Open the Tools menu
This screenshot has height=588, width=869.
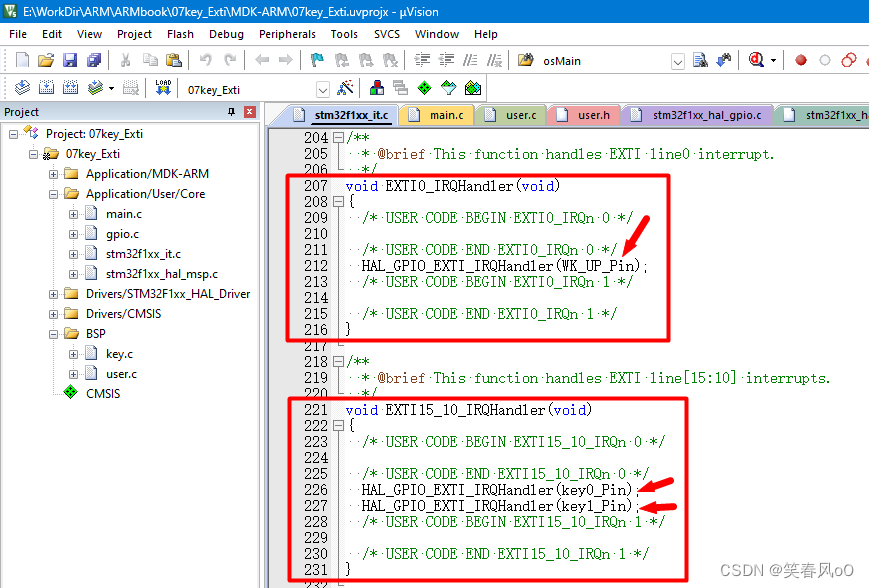point(344,34)
